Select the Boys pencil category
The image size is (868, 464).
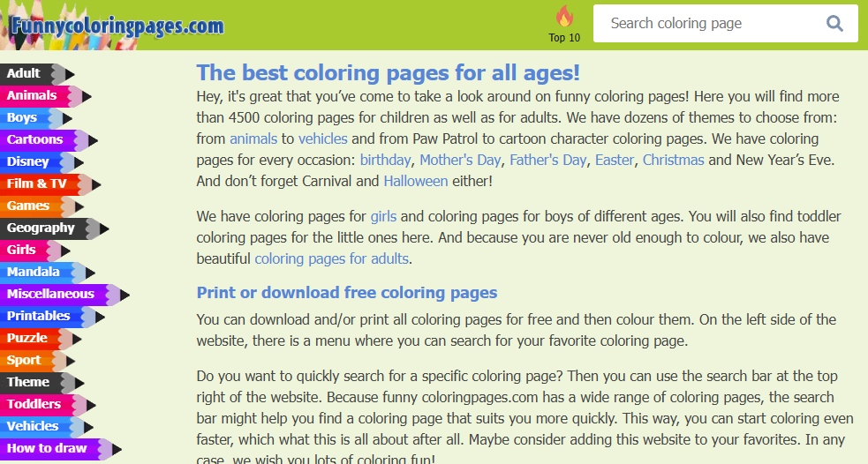pyautogui.click(x=36, y=118)
